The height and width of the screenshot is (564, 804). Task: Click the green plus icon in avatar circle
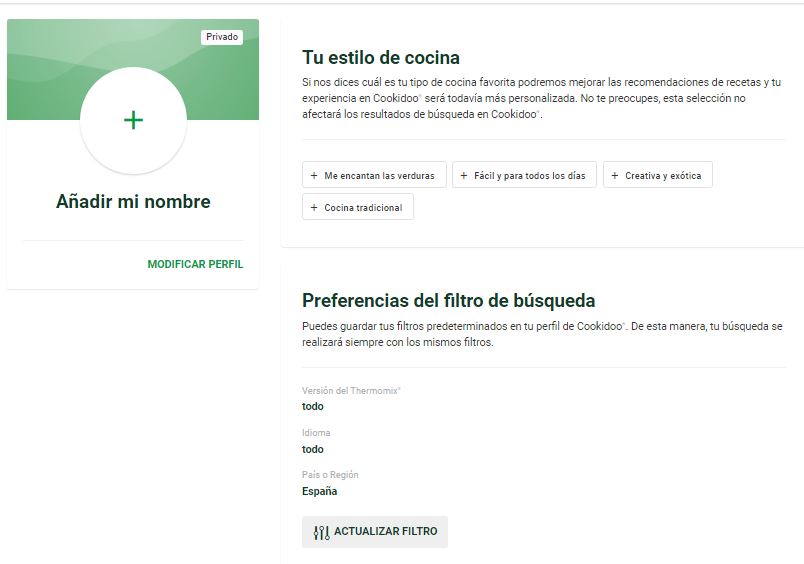[x=133, y=120]
